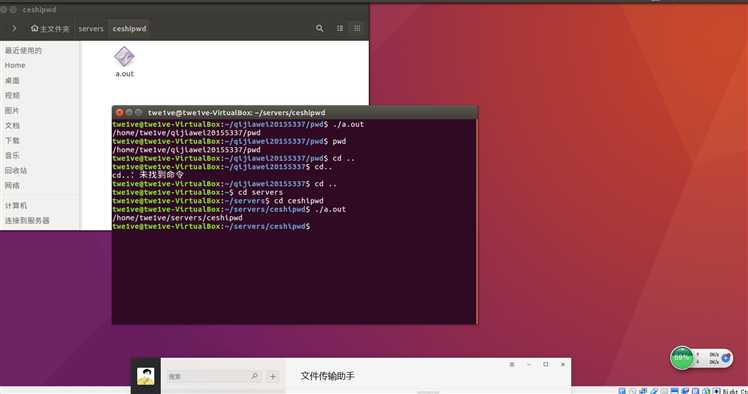This screenshot has height=394, width=748.
Task: Click the search icon in file manager
Action: (320, 29)
